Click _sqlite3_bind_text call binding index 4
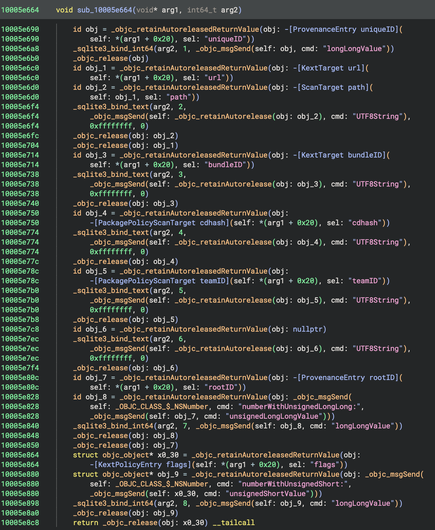Screen dimensions: 435x530 111,233
